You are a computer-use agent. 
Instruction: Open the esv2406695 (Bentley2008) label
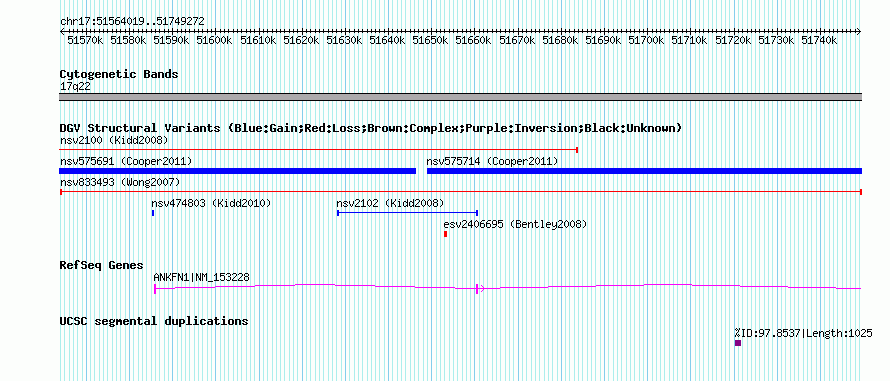[x=515, y=224]
